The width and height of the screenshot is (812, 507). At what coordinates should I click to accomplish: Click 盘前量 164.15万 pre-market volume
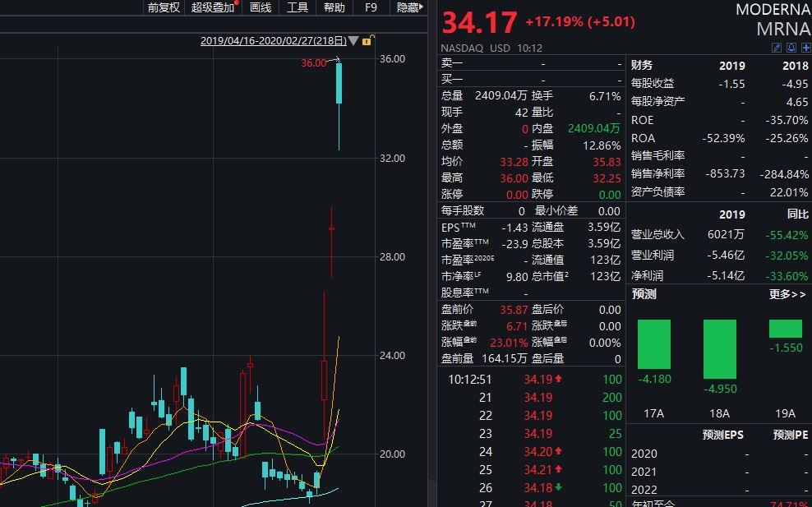pyautogui.click(x=505, y=359)
